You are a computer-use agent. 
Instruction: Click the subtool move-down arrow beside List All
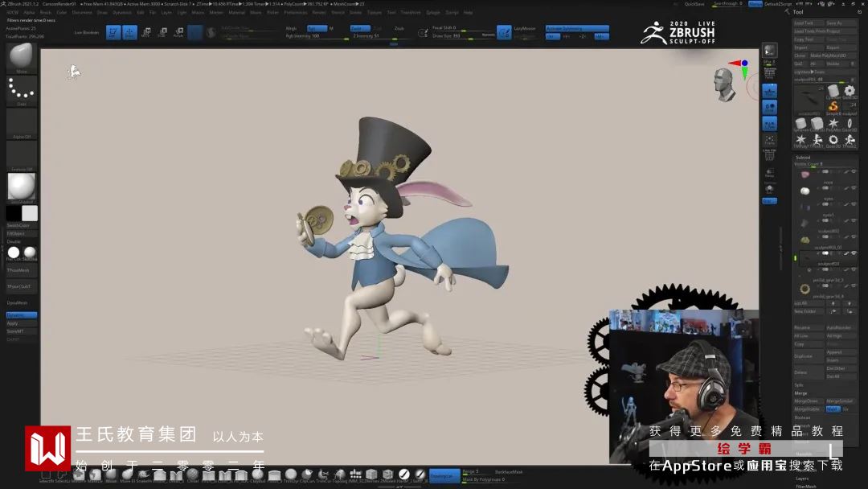850,303
